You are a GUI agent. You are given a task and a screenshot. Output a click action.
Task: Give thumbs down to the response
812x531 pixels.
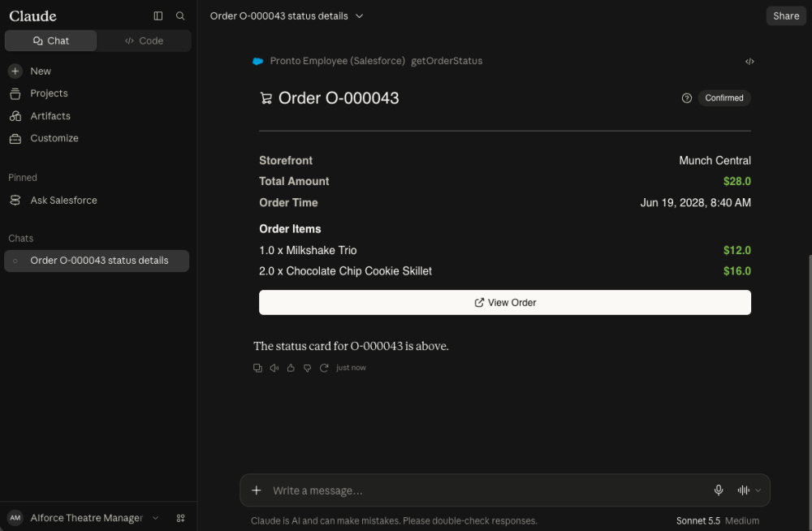[x=307, y=368]
